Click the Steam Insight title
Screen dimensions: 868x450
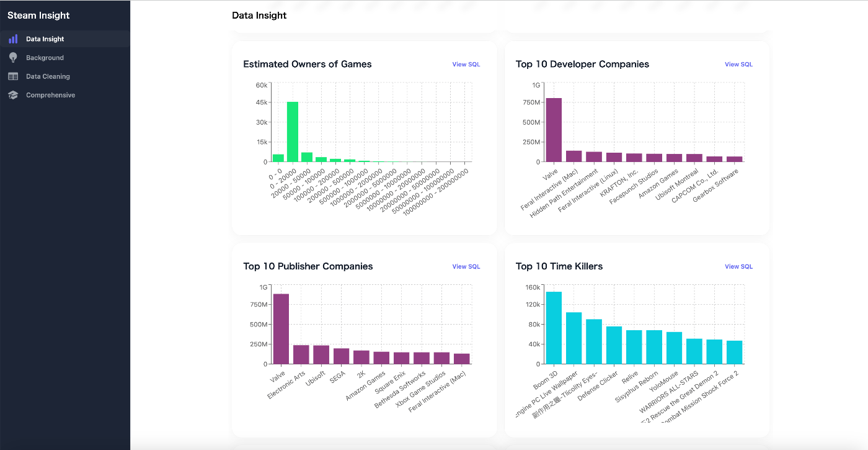click(x=38, y=16)
